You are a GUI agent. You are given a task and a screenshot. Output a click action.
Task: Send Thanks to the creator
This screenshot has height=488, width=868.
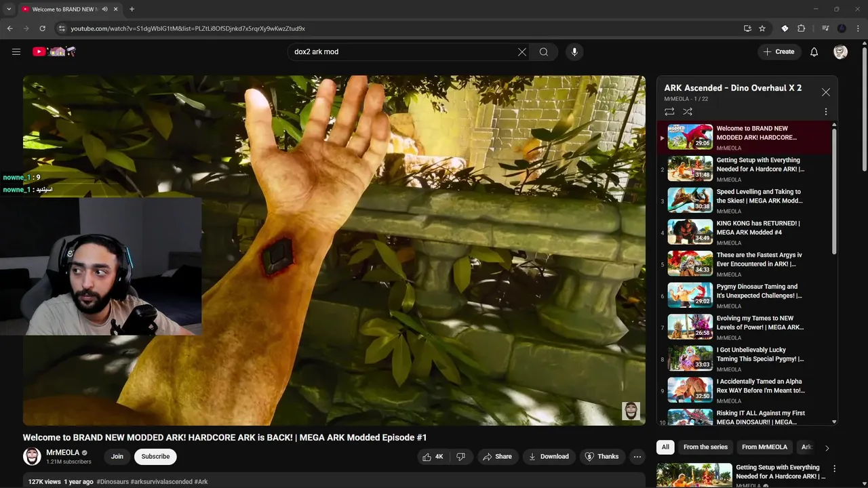(x=602, y=457)
